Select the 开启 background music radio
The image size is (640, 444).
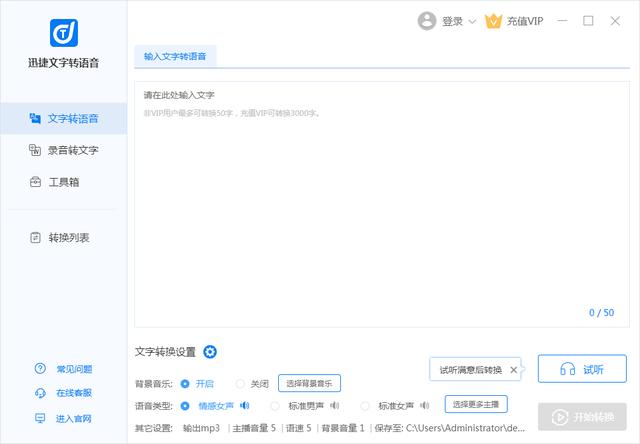185,384
